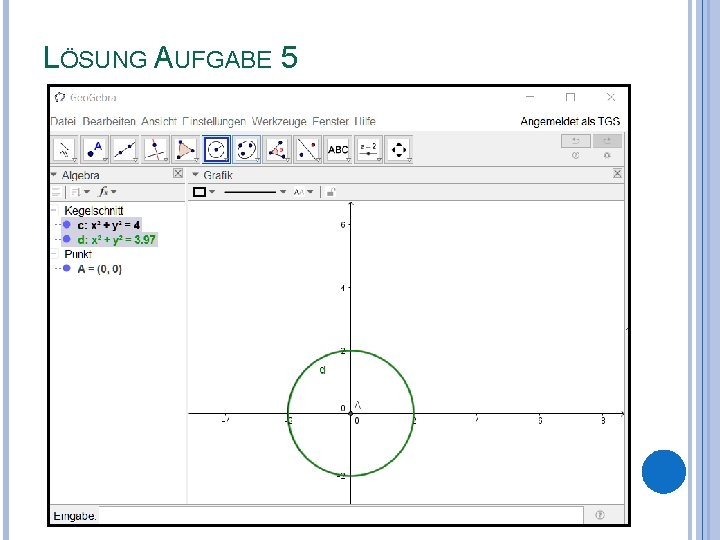Open the Ansicht menu
The height and width of the screenshot is (540, 720).
(x=159, y=121)
